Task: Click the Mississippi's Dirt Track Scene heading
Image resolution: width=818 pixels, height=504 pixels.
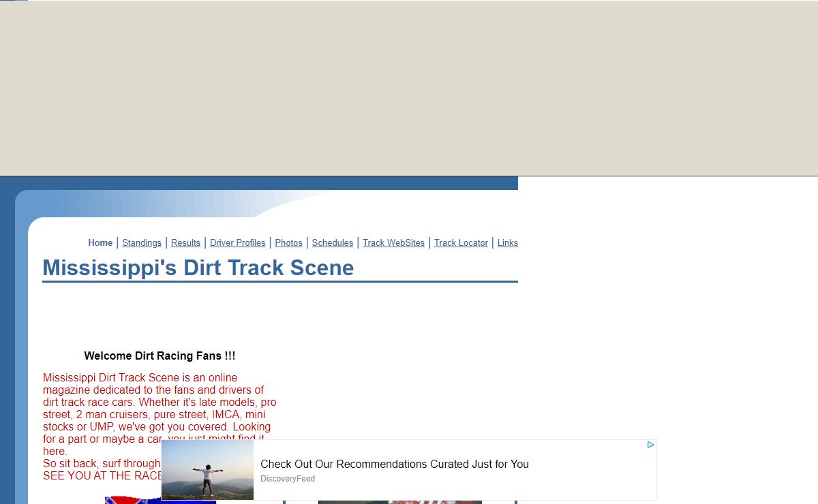Action: coord(198,268)
